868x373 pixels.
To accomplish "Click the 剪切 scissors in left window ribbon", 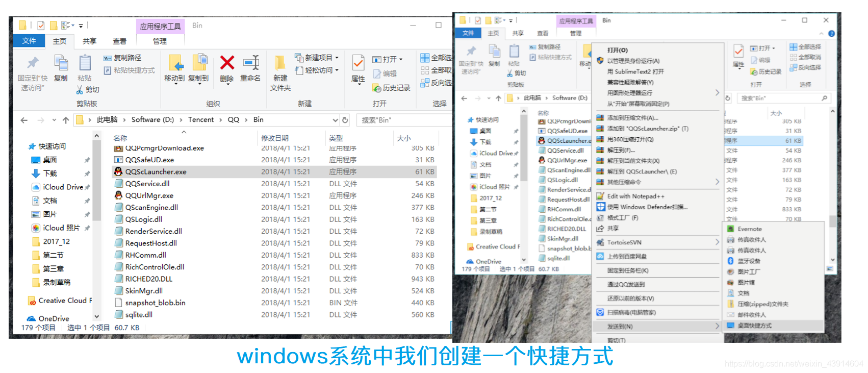I will 80,90.
